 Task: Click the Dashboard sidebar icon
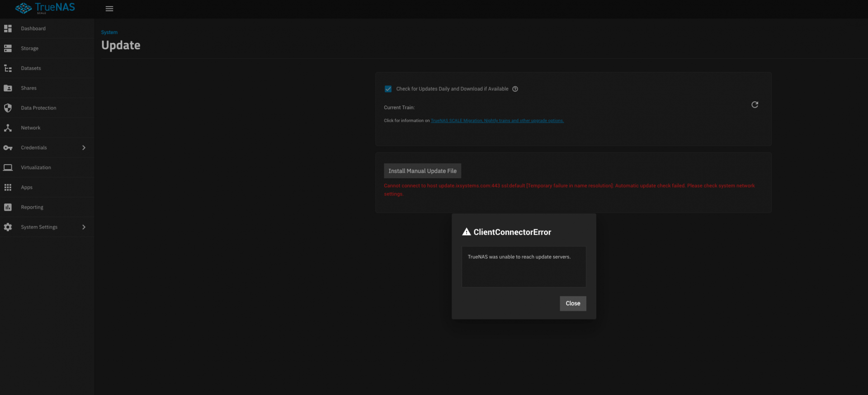point(8,29)
